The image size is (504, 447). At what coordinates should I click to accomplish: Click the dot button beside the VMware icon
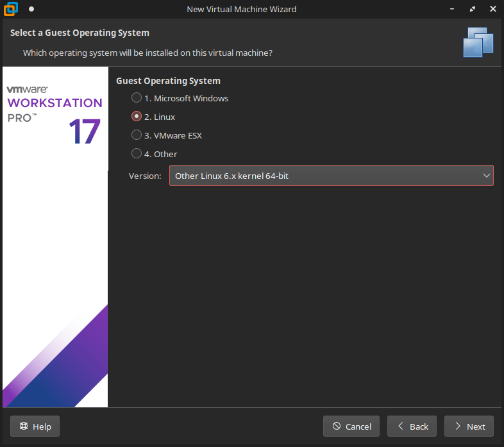(x=31, y=10)
